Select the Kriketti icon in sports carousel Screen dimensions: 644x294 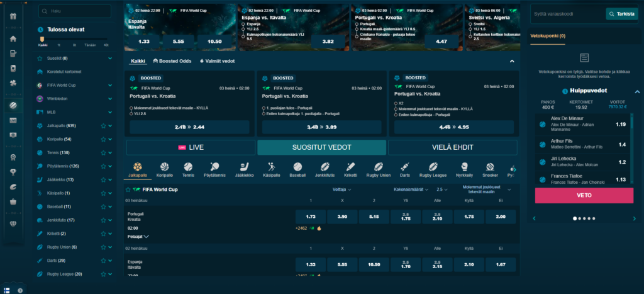(x=350, y=167)
